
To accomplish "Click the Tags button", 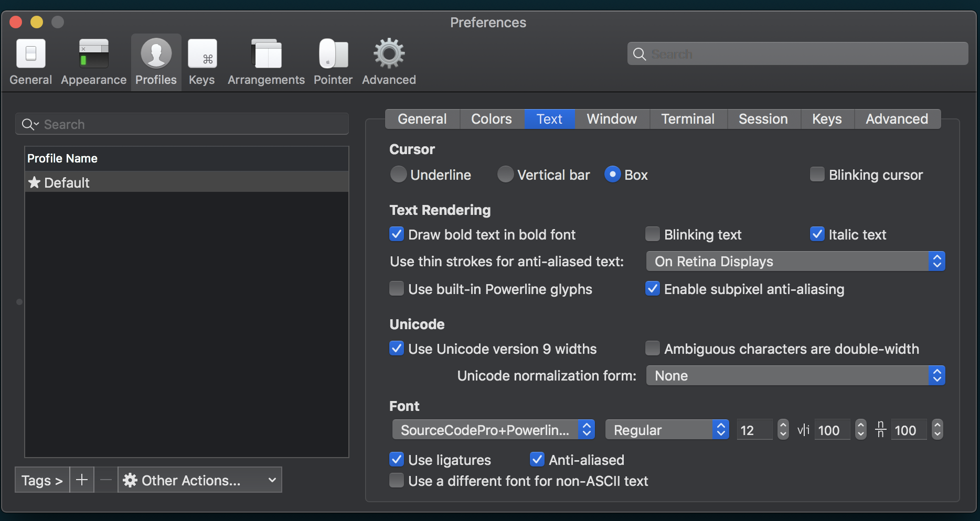I will 41,480.
